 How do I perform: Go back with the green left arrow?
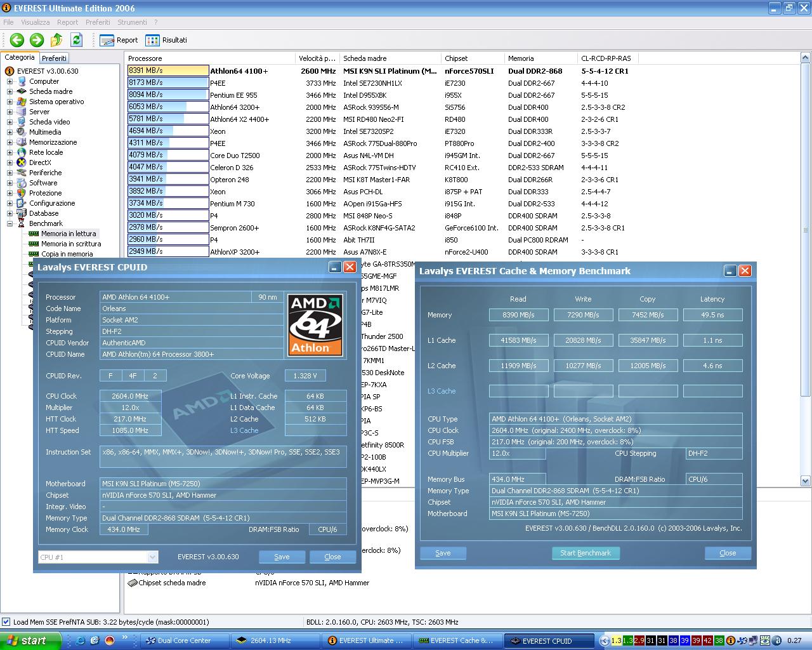16,40
